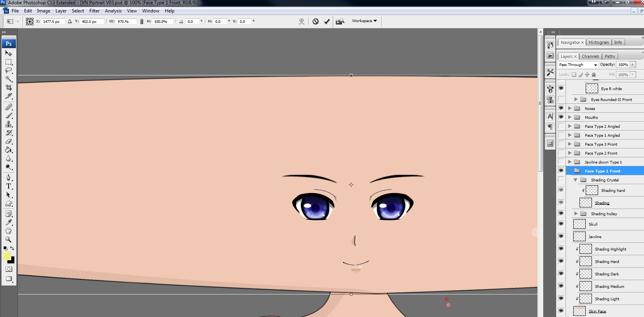
Task: Click the width percentage input field
Action: pos(126,21)
